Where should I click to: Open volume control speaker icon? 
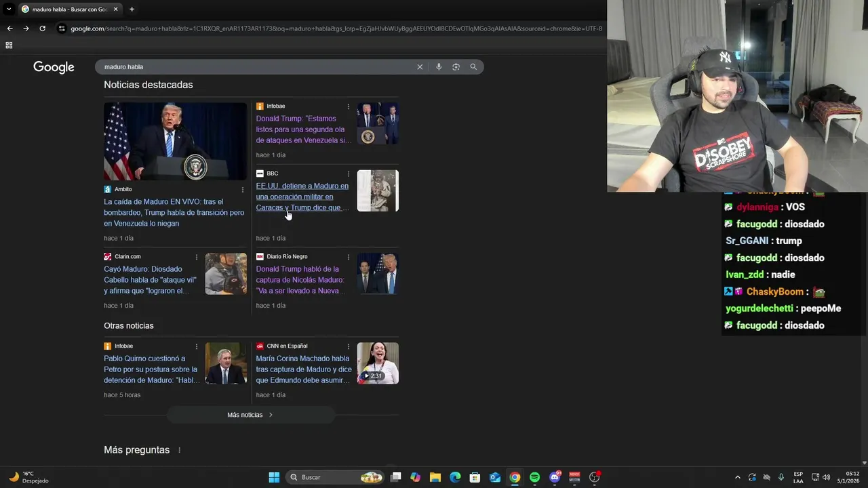[x=826, y=477]
